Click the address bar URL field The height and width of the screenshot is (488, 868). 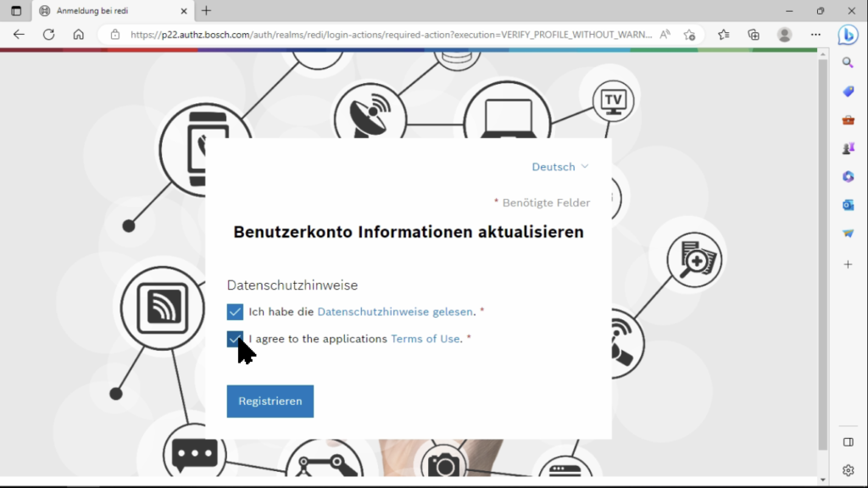[x=391, y=34]
